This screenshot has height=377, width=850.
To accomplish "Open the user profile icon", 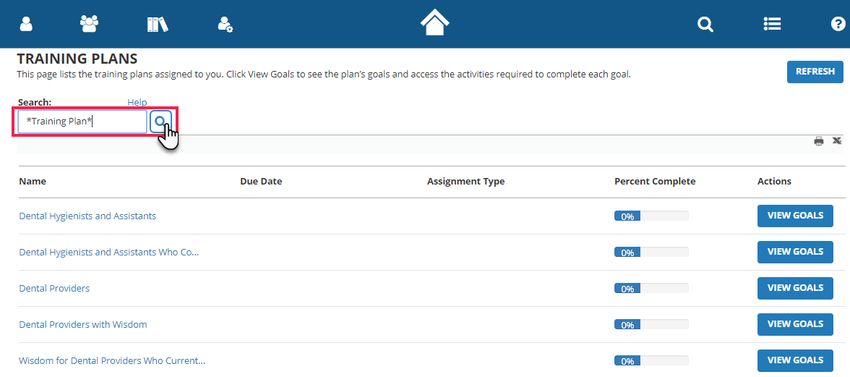I will point(25,24).
